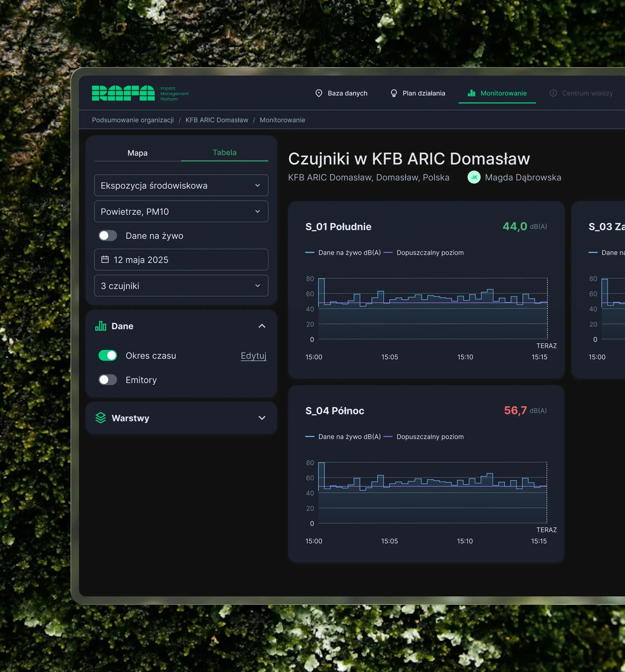Click the Plan działania lightbulb icon
625x672 pixels.
[x=393, y=93]
